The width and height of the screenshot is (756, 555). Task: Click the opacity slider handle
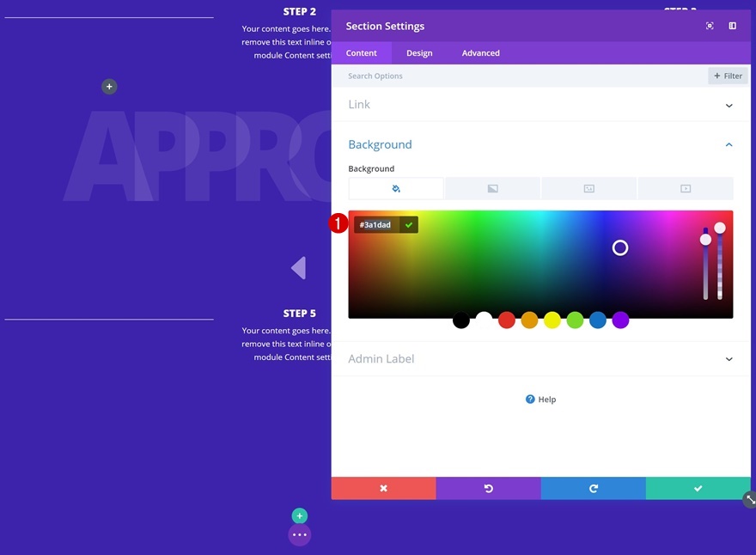[x=720, y=228]
